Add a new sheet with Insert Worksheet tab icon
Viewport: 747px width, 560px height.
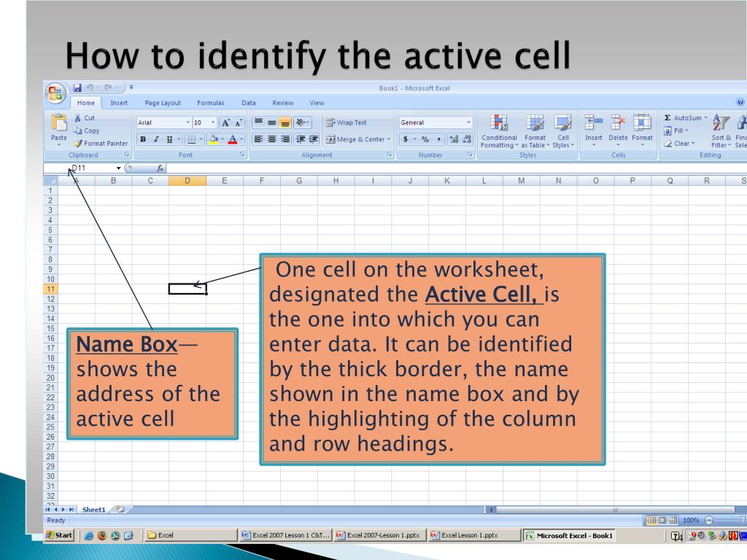[120, 510]
